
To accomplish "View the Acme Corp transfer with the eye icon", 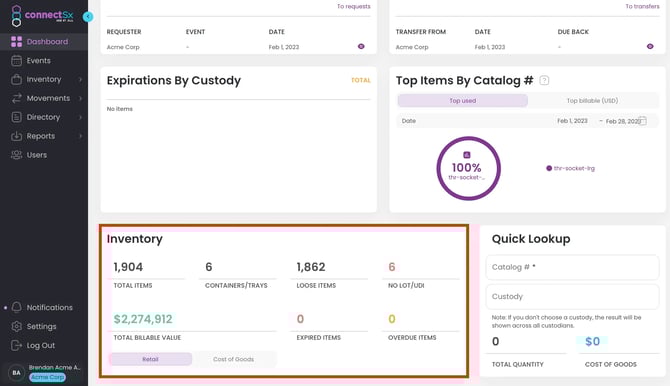I will [x=650, y=47].
